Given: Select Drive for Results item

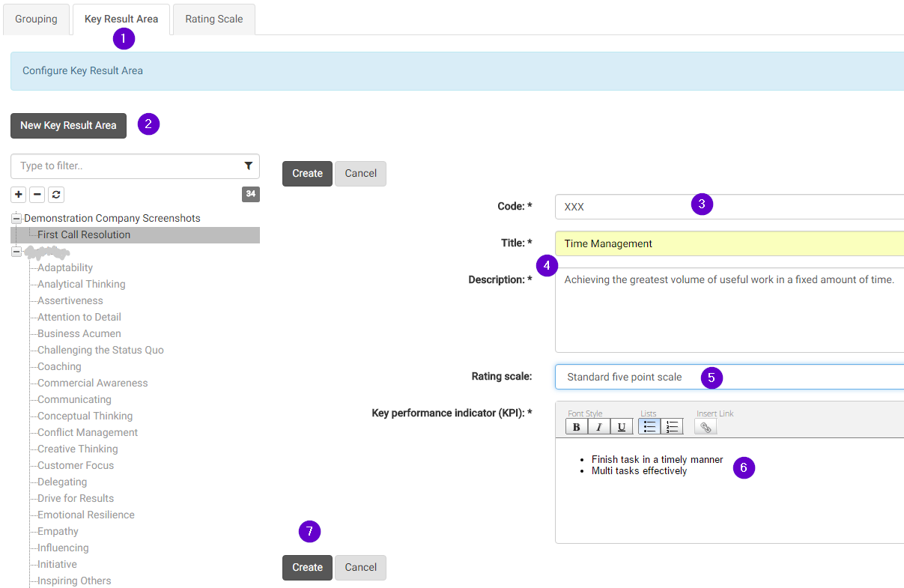Looking at the screenshot, I should (76, 499).
